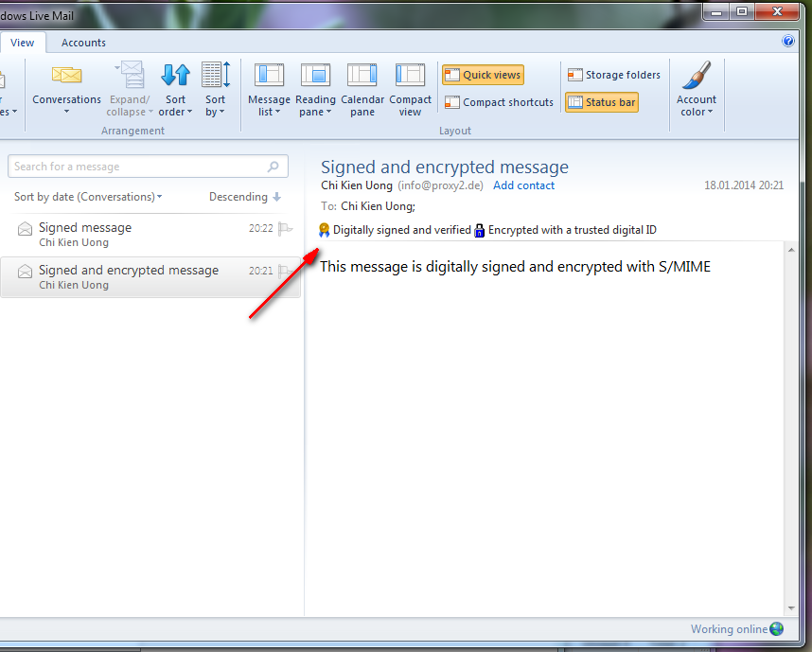Screen dimensions: 812x652
Task: Expand the Conversations dropdown arrow
Action: (x=67, y=112)
